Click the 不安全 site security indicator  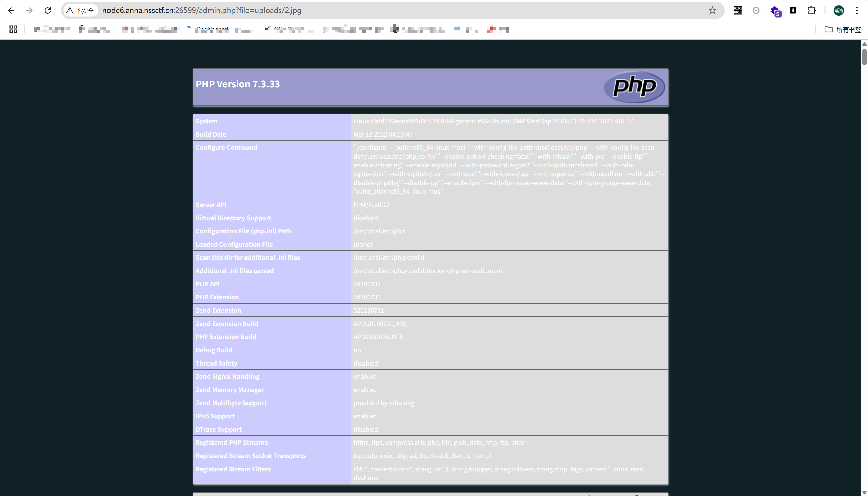(x=80, y=10)
